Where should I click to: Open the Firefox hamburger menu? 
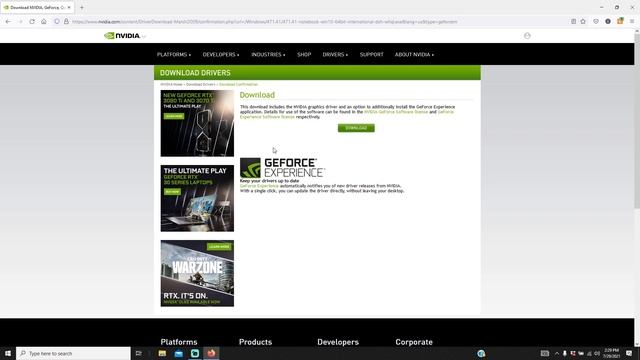[x=632, y=22]
